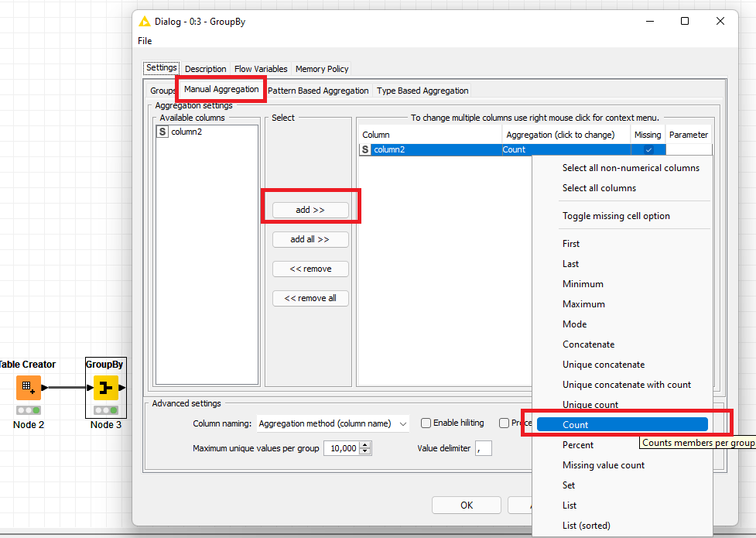Click the GroupBy node icon
The height and width of the screenshot is (538, 756).
tap(105, 388)
